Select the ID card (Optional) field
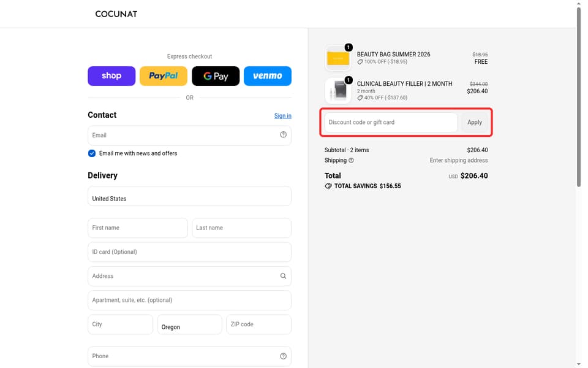Screen dimensions: 588x368 pos(189,252)
